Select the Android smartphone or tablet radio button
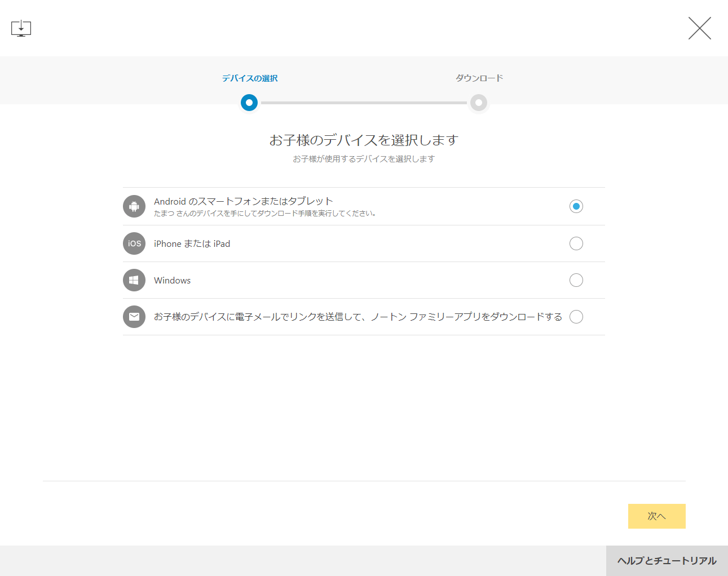Image resolution: width=728 pixels, height=576 pixels. click(x=576, y=206)
